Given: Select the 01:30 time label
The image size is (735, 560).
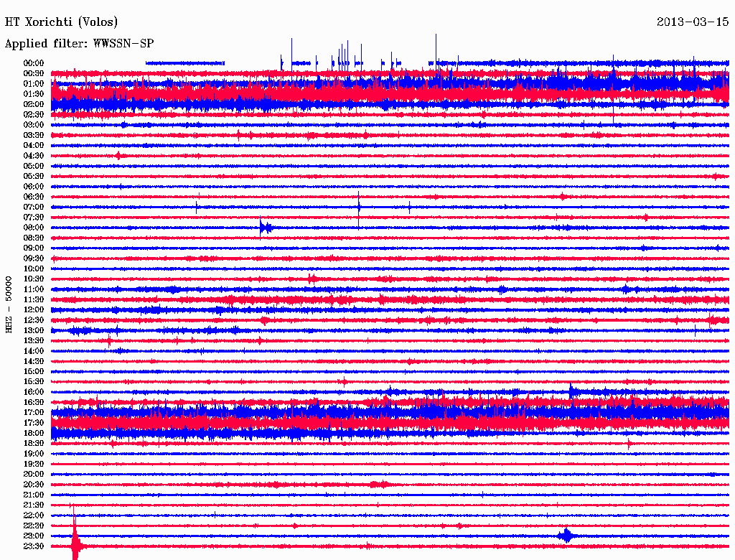Looking at the screenshot, I should point(34,94).
